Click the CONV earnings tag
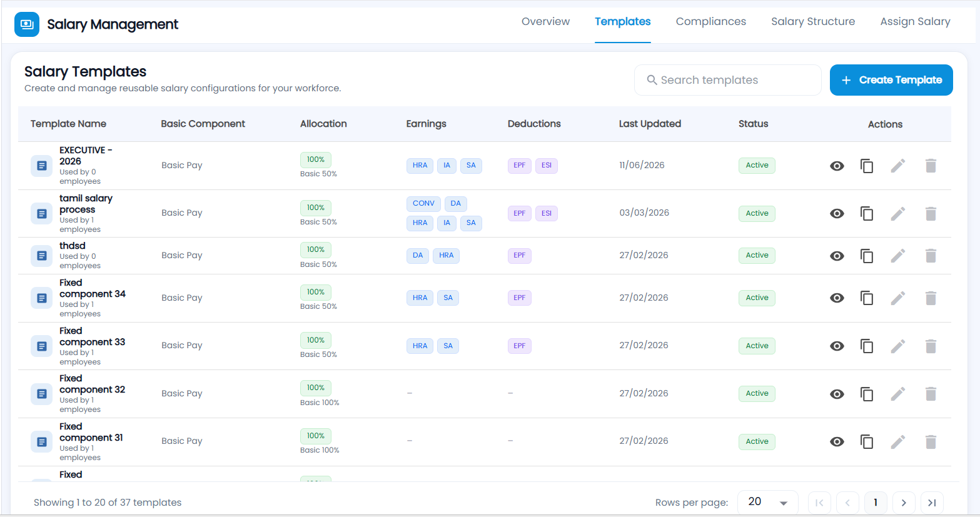The height and width of the screenshot is (517, 980). pyautogui.click(x=423, y=204)
